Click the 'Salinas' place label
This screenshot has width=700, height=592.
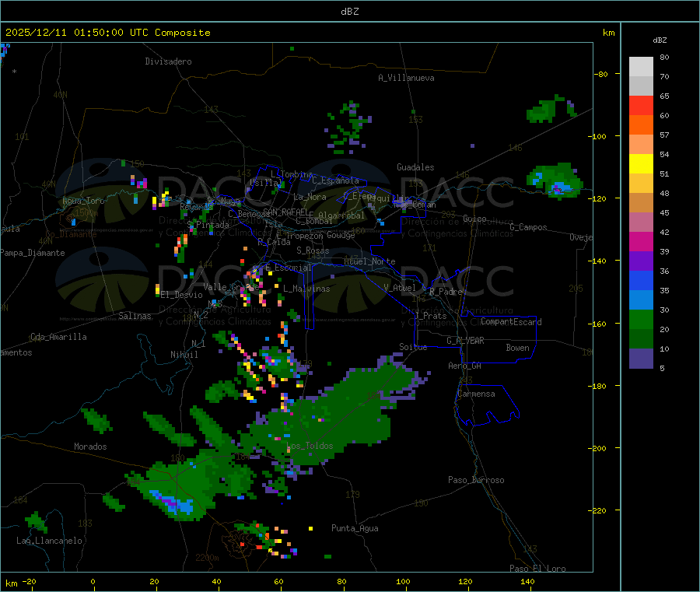pyautogui.click(x=135, y=316)
